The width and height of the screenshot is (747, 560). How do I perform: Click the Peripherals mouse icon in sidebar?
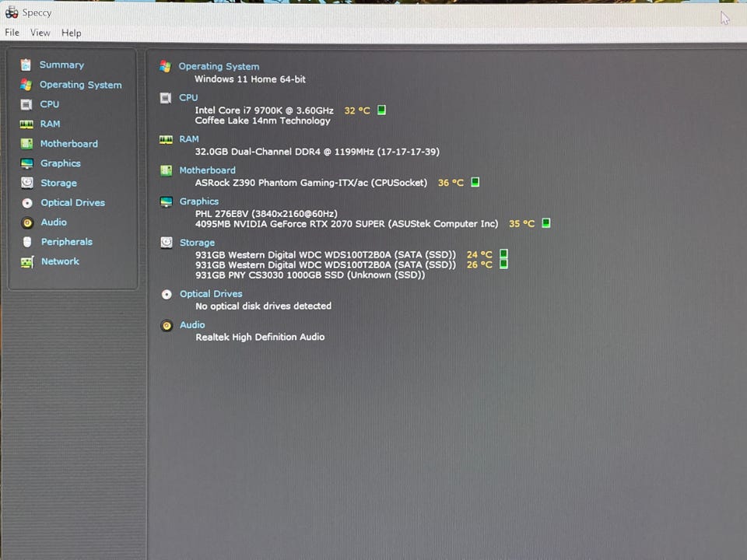click(27, 242)
